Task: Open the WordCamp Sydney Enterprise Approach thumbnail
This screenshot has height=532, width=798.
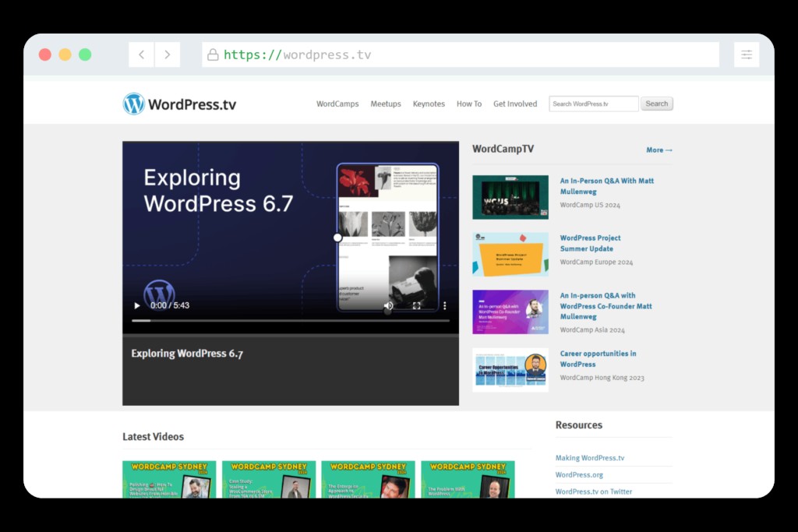Action: point(368,479)
